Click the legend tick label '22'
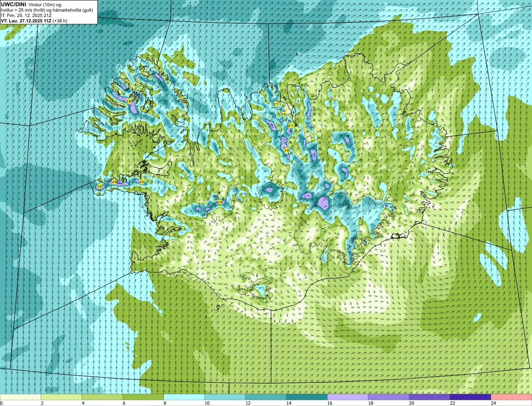 point(452,403)
